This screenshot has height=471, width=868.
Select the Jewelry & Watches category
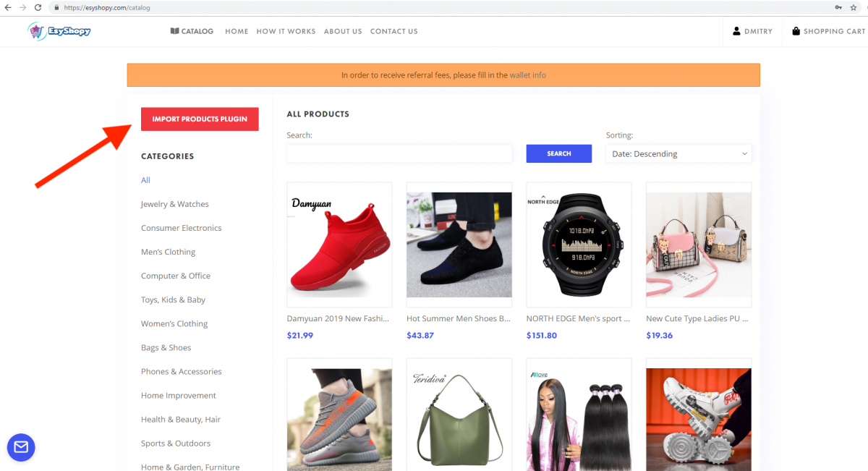point(175,204)
